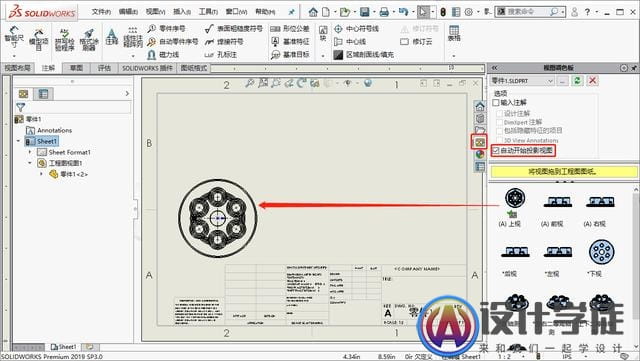This screenshot has width=640, height=361.
Task: Expand the feature tree panel right chevron
Action: click(x=127, y=94)
